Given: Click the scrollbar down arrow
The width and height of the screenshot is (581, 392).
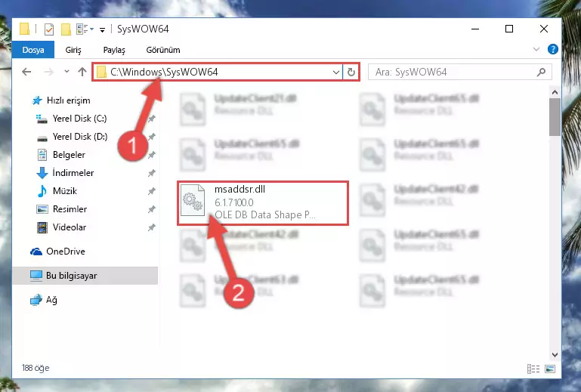Looking at the screenshot, I should (x=555, y=355).
